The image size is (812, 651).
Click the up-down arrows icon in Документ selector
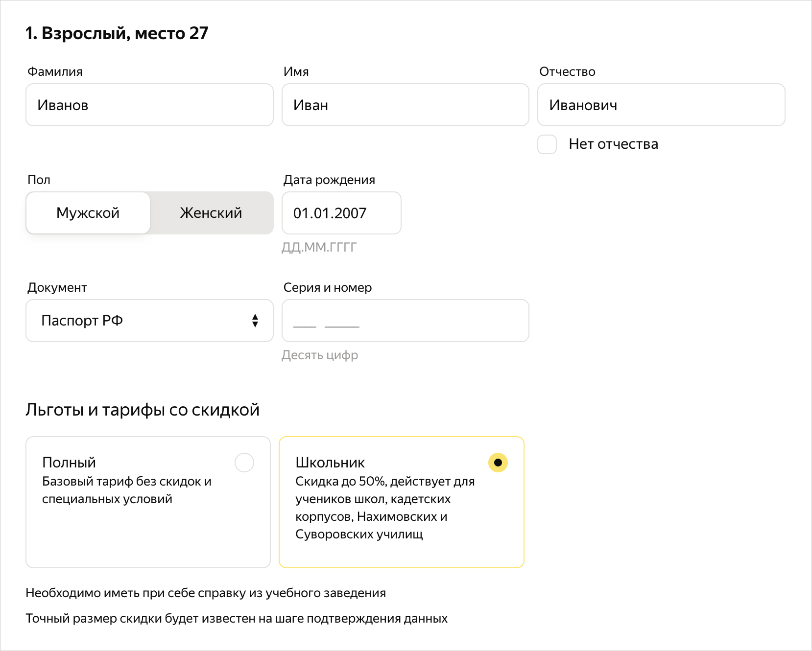point(255,321)
